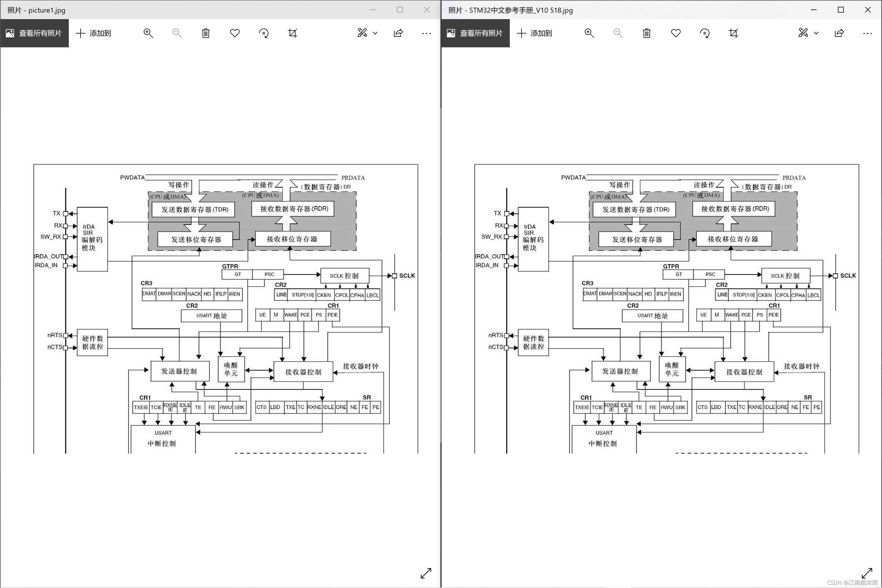Crop the picture1.jpg photo

(293, 33)
